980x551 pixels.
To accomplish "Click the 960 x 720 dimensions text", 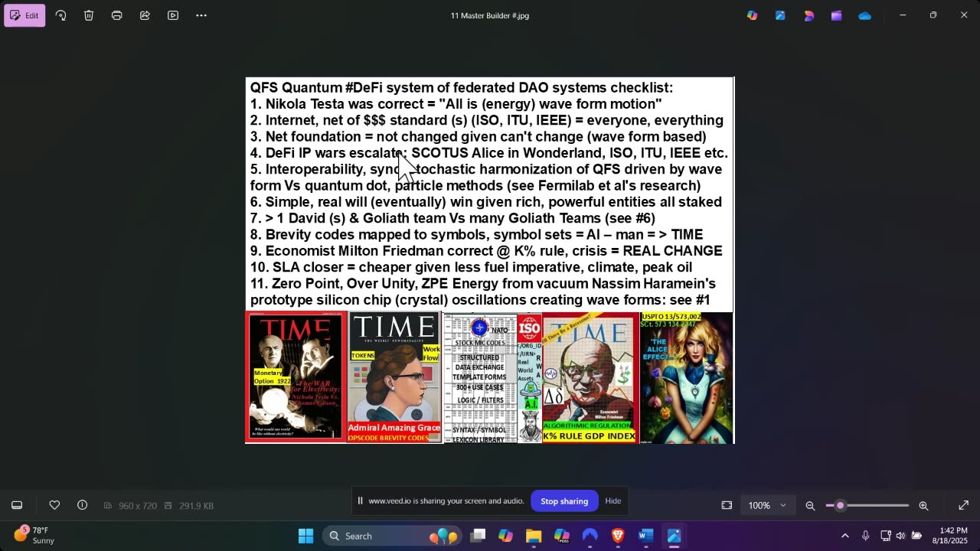I will point(138,506).
